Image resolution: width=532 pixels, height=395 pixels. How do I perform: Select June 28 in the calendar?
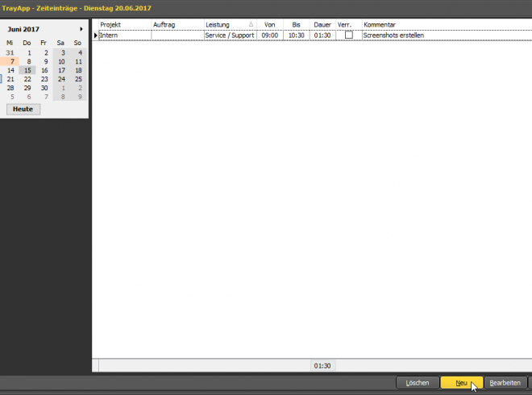click(10, 88)
